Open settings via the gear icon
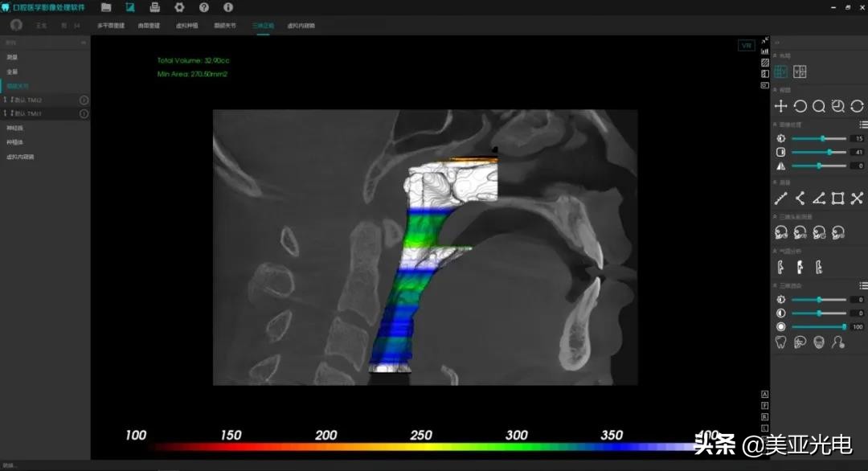868x471 pixels. pos(179,7)
